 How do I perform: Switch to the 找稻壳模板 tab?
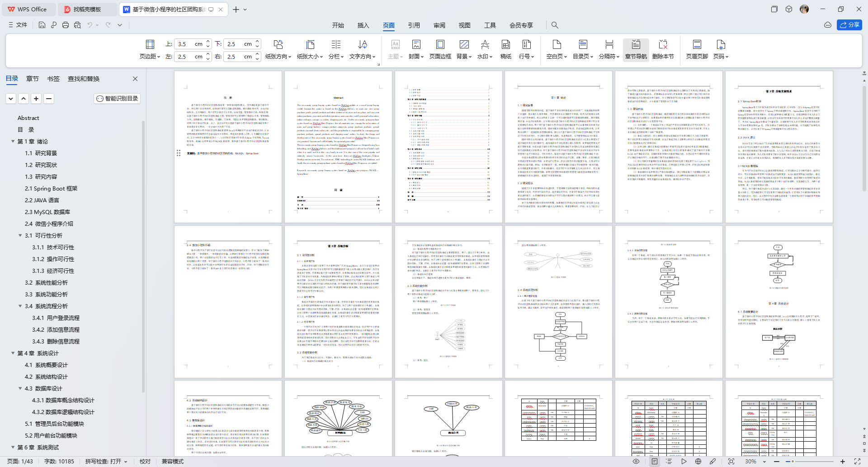(x=88, y=9)
